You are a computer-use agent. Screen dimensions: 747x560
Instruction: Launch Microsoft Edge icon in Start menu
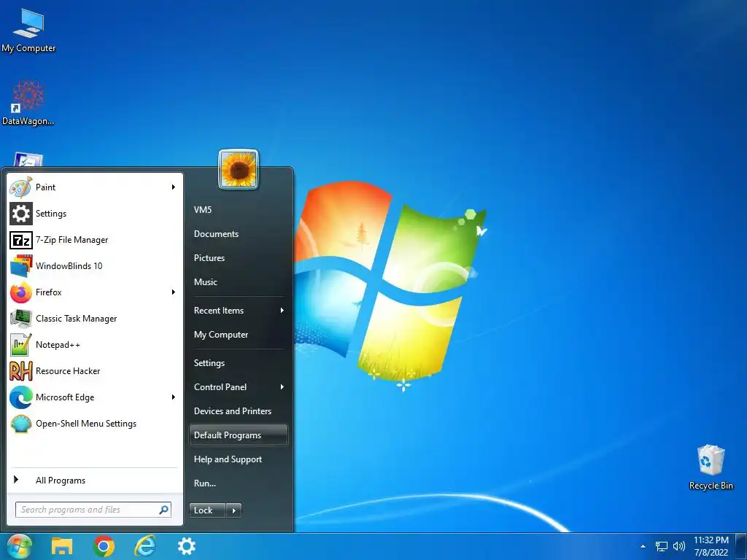coord(21,397)
